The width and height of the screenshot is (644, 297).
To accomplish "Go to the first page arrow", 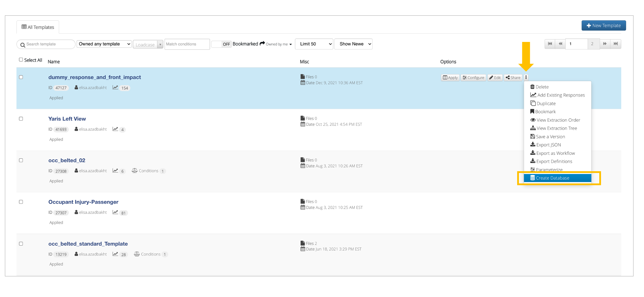I will coord(550,44).
